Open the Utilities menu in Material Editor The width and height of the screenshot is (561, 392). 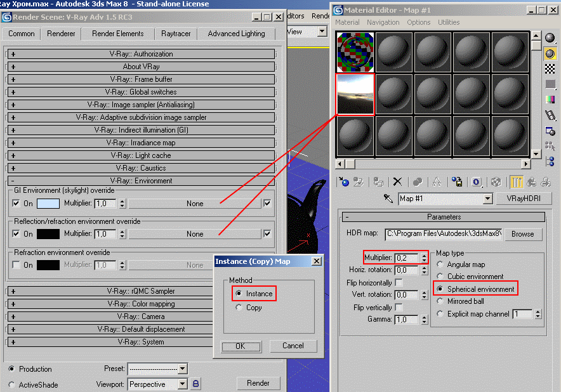pos(449,22)
